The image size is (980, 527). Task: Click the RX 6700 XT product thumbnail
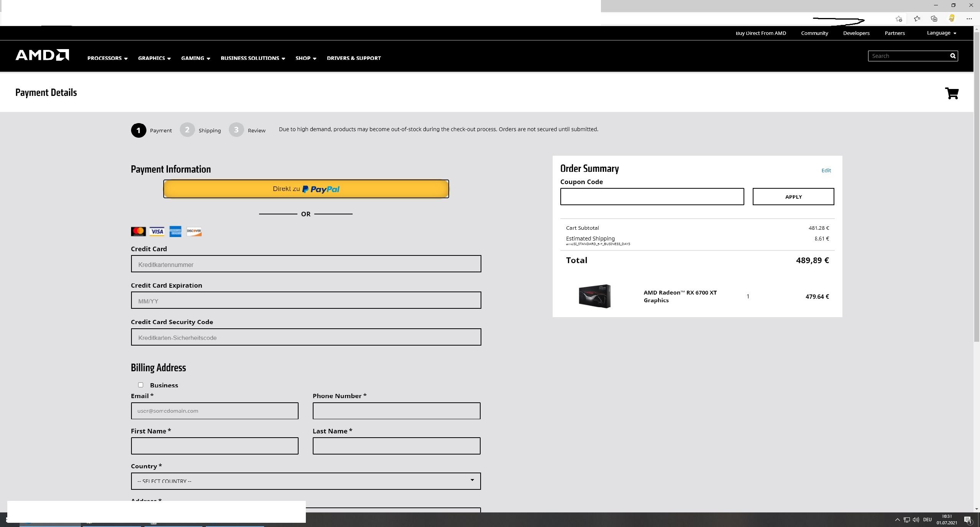coord(594,296)
